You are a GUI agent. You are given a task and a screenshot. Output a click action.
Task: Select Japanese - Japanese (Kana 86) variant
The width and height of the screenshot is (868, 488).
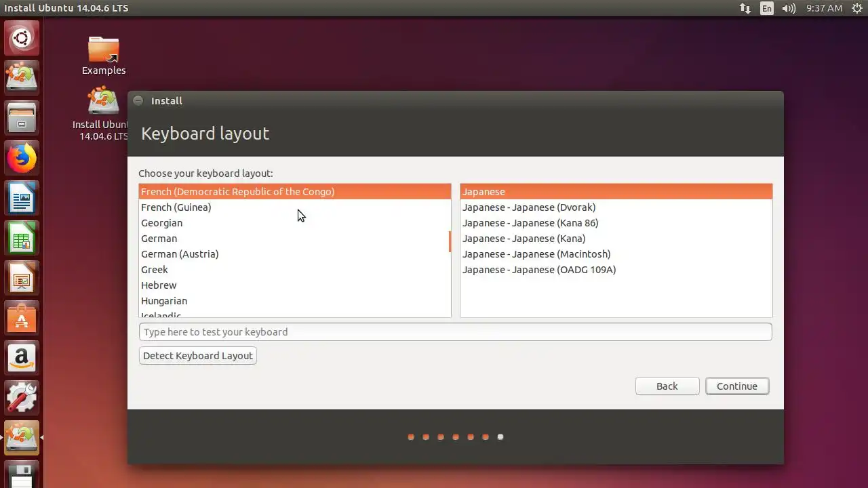(x=616, y=223)
